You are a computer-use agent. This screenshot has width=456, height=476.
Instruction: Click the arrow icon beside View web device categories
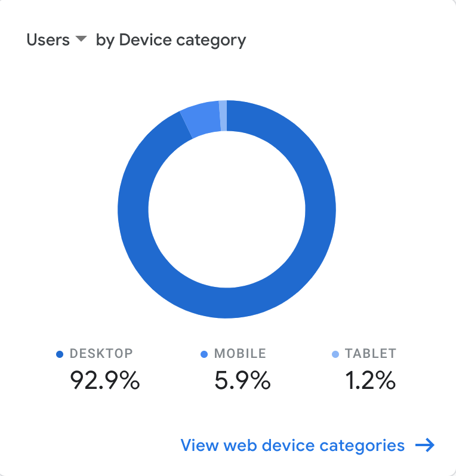(x=425, y=445)
